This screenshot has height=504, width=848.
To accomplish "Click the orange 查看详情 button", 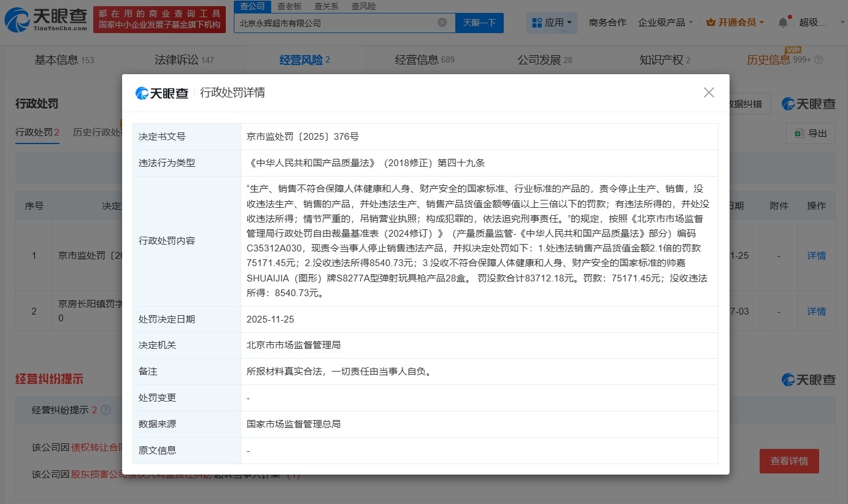I will pos(789,461).
